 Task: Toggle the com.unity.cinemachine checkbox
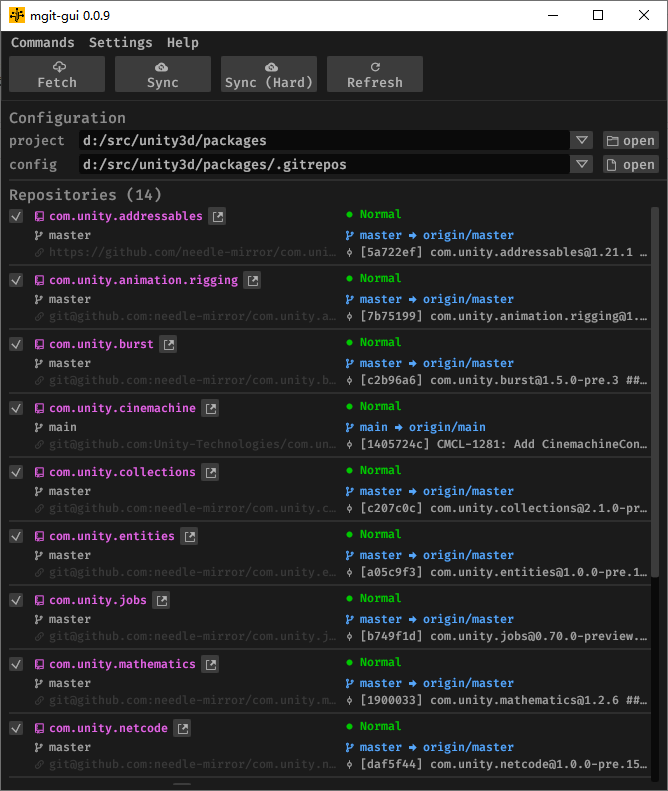(16, 409)
